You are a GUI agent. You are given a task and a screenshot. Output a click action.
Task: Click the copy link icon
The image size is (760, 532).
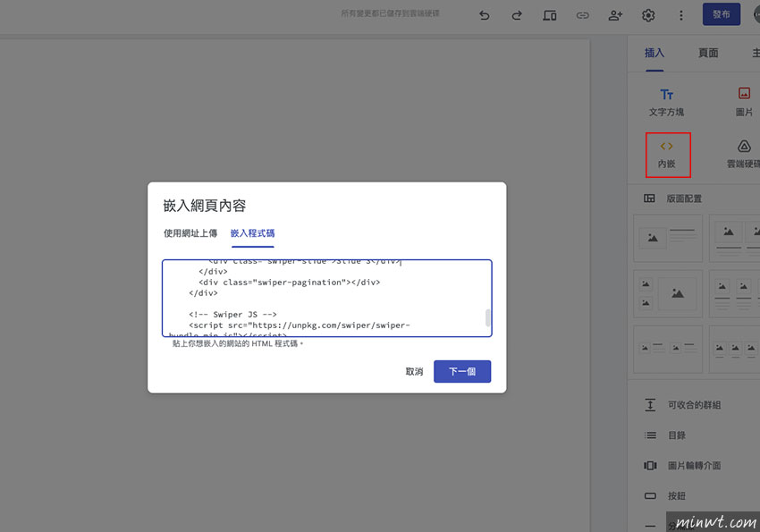tap(583, 15)
